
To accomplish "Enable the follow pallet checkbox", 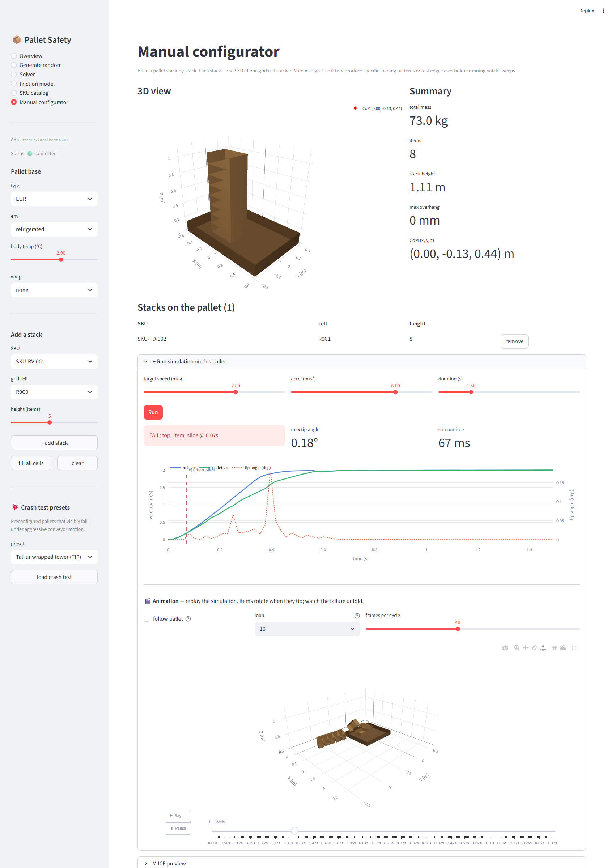I will (147, 618).
